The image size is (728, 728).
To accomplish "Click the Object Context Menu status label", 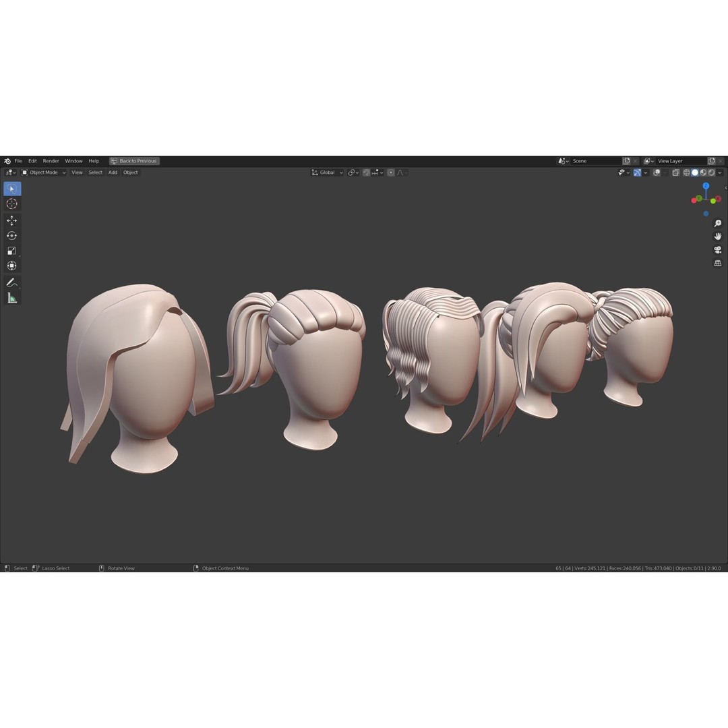I will coord(225,568).
